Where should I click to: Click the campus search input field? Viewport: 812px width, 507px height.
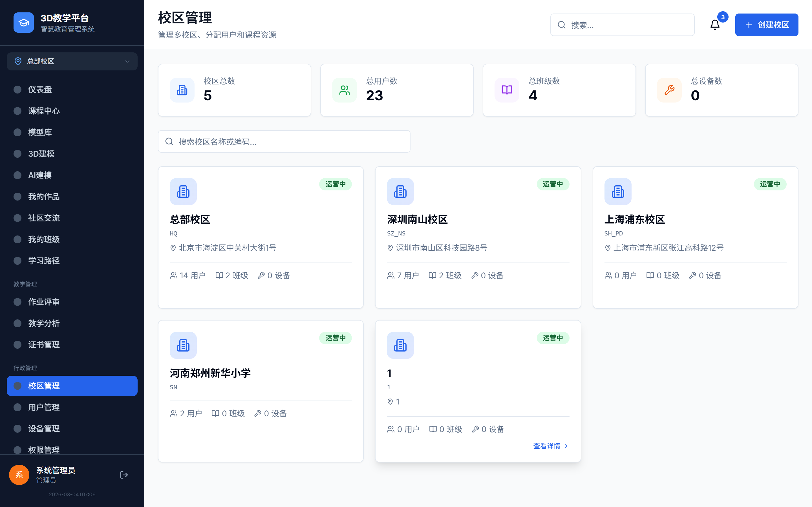pyautogui.click(x=284, y=141)
